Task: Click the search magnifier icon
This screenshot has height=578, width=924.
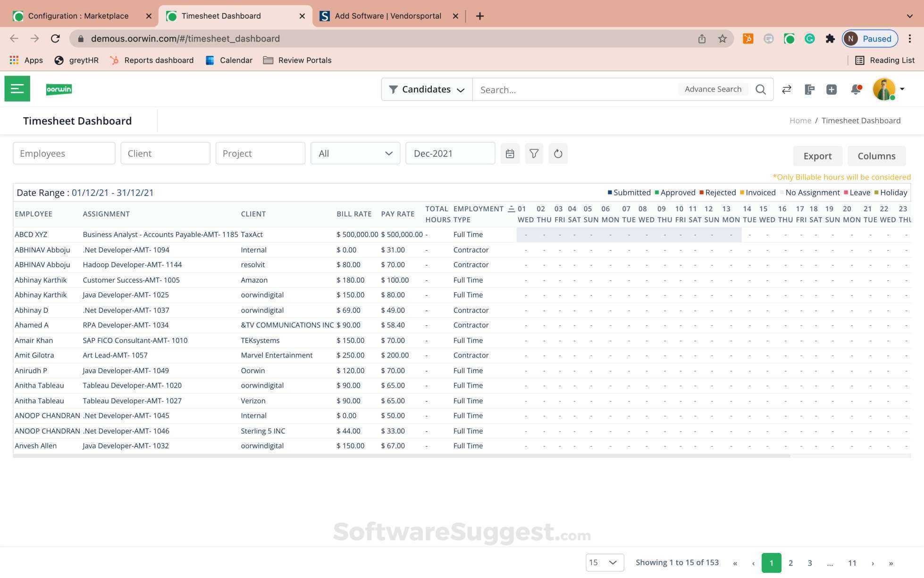Action: point(760,89)
